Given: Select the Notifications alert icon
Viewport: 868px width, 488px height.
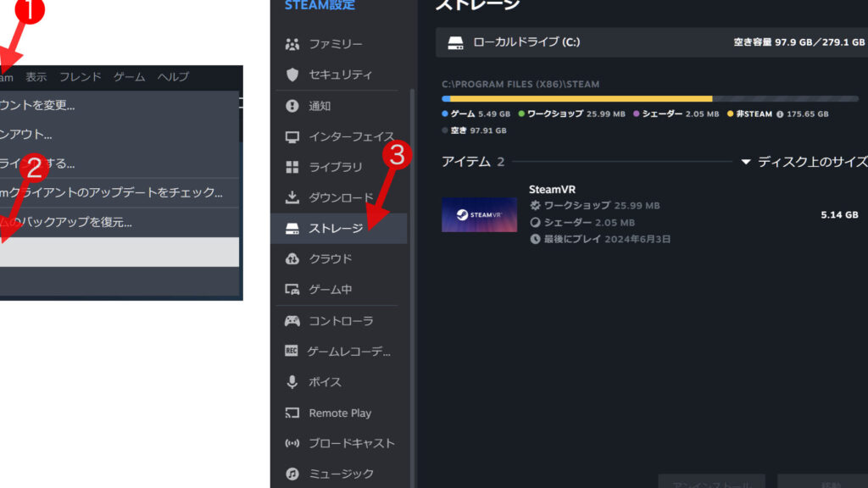Looking at the screenshot, I should click(x=292, y=106).
